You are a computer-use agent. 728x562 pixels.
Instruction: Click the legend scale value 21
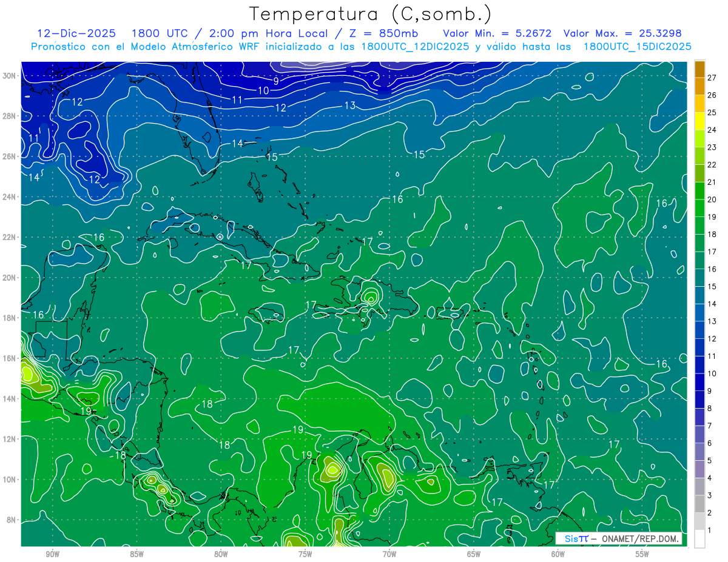712,182
